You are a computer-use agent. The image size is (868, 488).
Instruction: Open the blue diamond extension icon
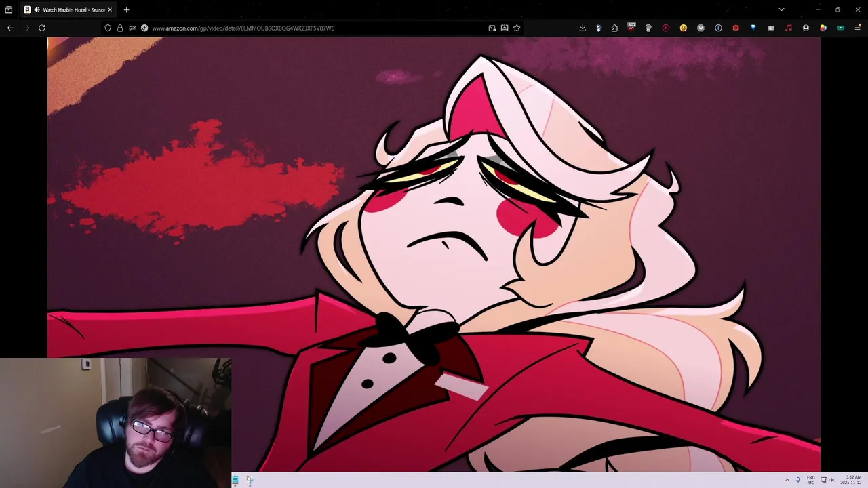coord(753,28)
